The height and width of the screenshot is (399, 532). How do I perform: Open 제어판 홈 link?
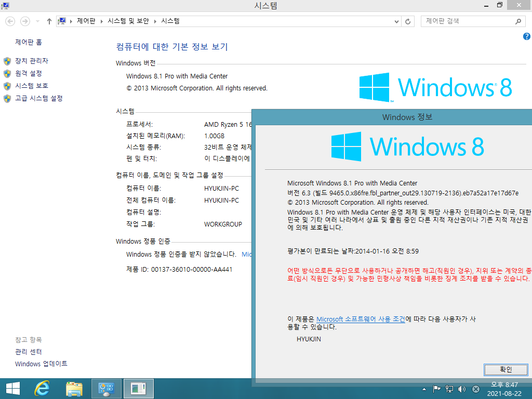coord(29,42)
